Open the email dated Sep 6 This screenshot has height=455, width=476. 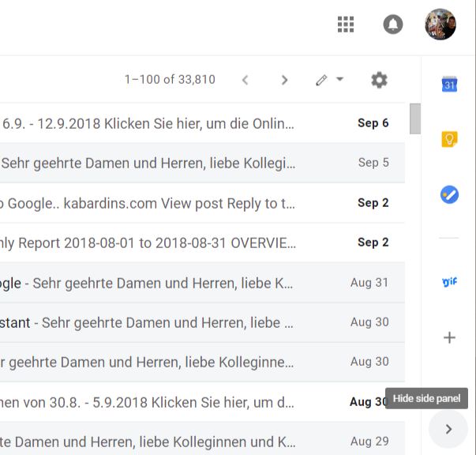coord(197,123)
